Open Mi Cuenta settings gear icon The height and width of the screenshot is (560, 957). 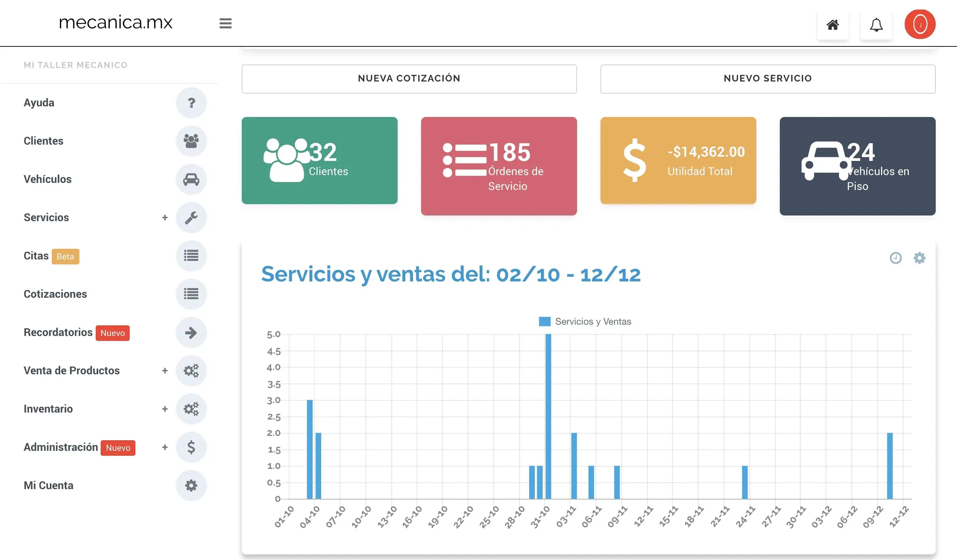tap(191, 486)
